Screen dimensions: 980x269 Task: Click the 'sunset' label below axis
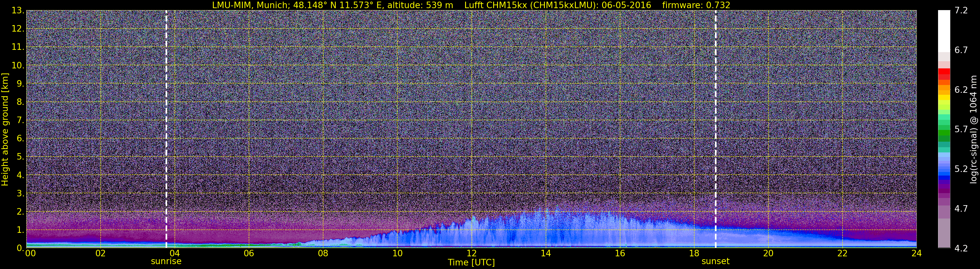tap(716, 262)
